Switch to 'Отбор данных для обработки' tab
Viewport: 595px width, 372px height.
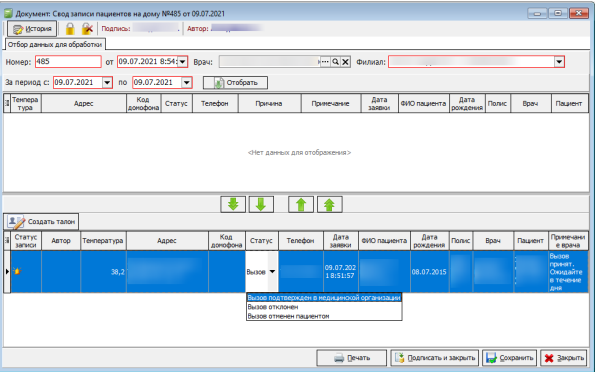(x=55, y=44)
